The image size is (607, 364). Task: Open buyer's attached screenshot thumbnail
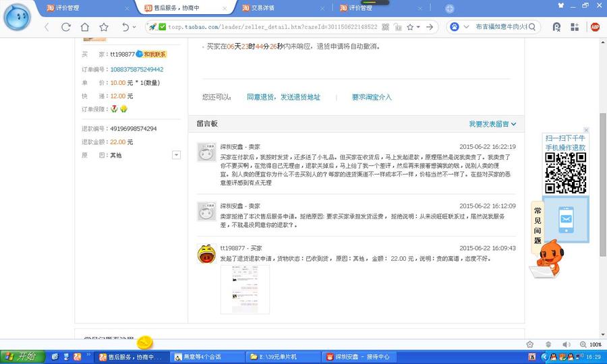pyautogui.click(x=245, y=289)
